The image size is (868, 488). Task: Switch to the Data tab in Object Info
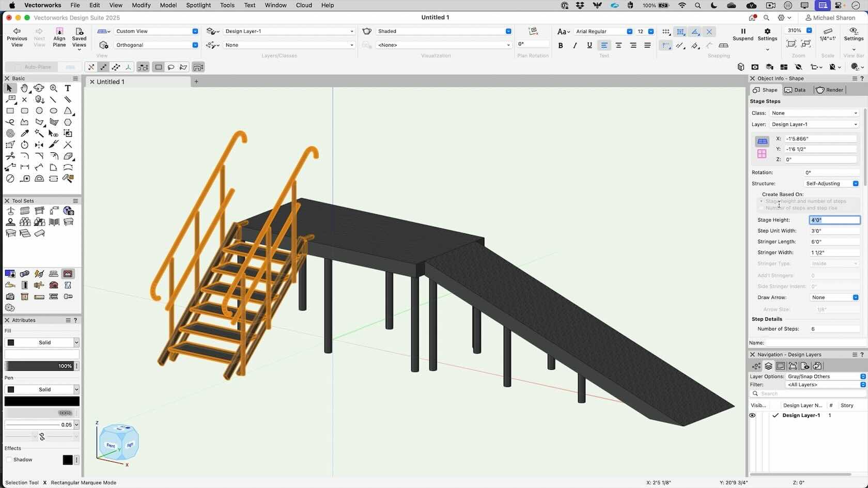click(x=796, y=90)
